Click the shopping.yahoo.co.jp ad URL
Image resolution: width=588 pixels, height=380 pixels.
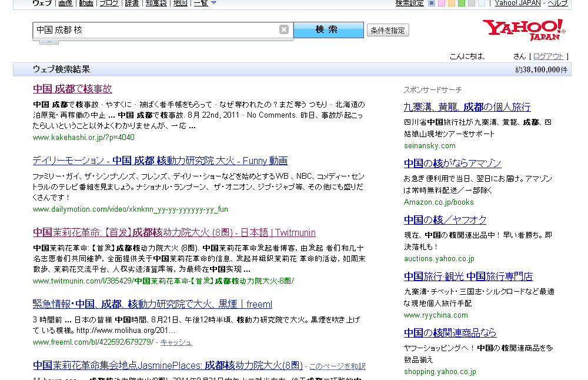[x=440, y=371]
